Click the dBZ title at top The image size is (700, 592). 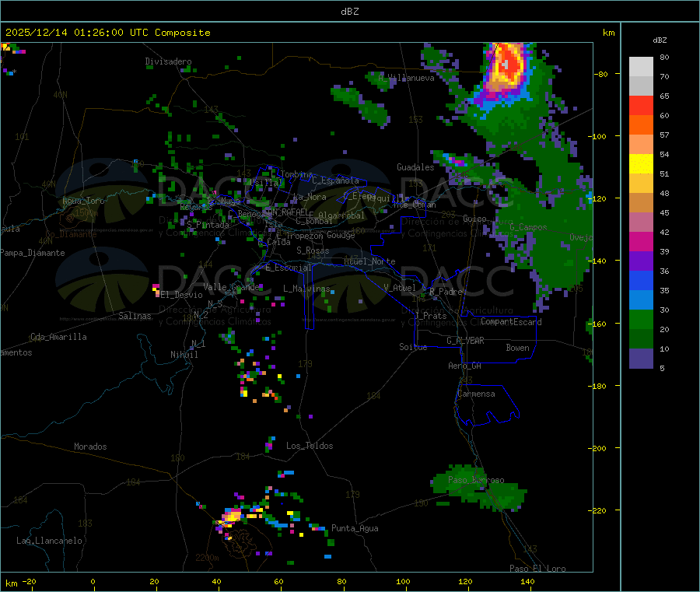[349, 12]
